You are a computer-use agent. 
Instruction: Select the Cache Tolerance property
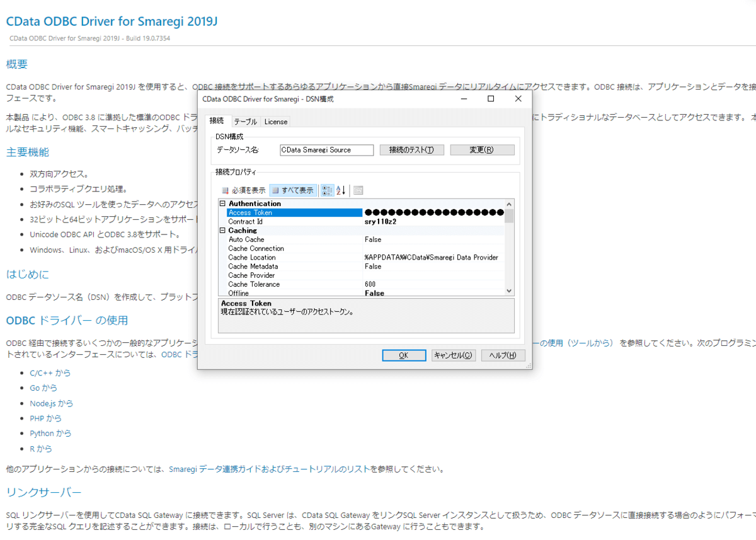coord(365,284)
